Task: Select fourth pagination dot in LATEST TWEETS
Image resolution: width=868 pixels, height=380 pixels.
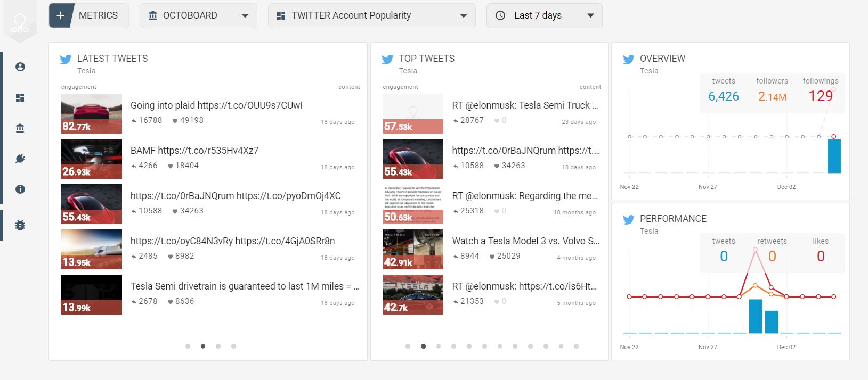Action: click(x=233, y=346)
